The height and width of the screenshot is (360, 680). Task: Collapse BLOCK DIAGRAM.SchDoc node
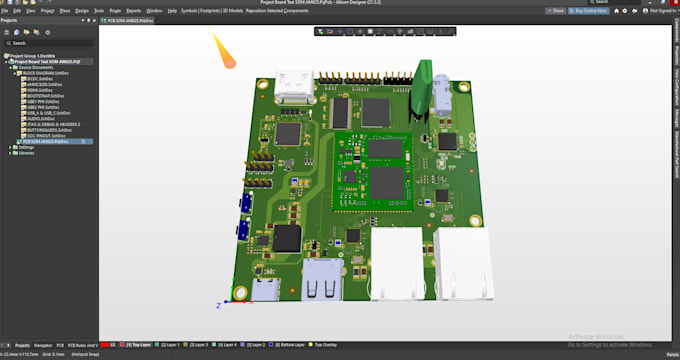(x=15, y=73)
